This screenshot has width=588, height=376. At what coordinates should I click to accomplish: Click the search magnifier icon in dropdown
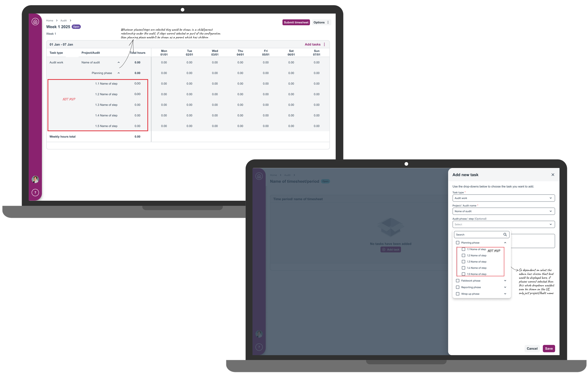pyautogui.click(x=505, y=235)
